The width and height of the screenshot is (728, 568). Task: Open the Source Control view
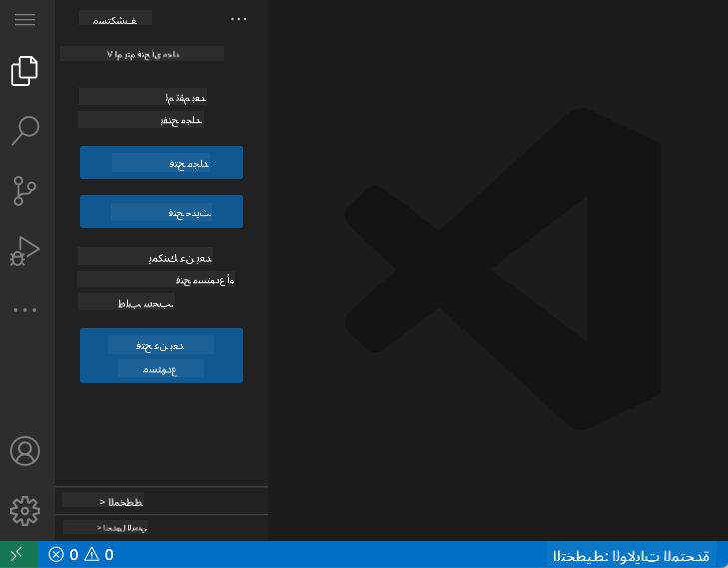point(26,190)
